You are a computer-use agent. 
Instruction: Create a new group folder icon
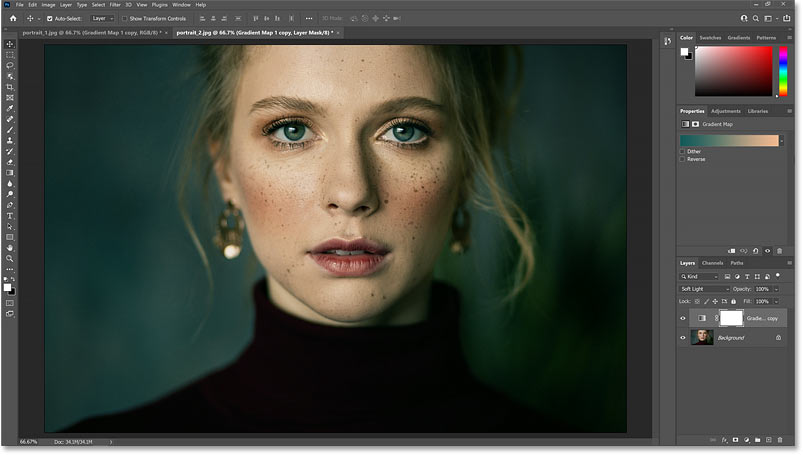click(757, 440)
